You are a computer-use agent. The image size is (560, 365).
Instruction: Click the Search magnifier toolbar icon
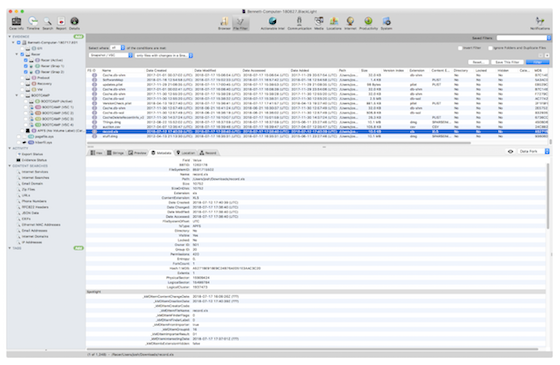(x=48, y=21)
